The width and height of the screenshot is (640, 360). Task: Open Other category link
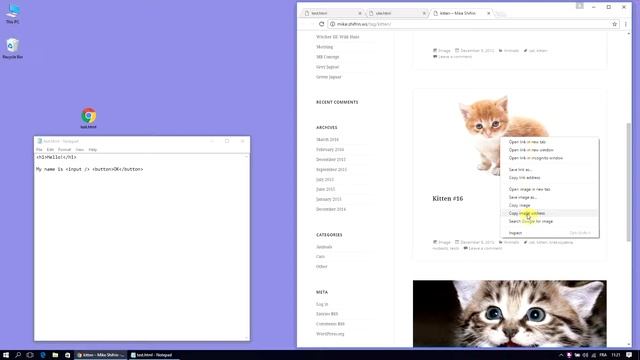[x=322, y=267]
